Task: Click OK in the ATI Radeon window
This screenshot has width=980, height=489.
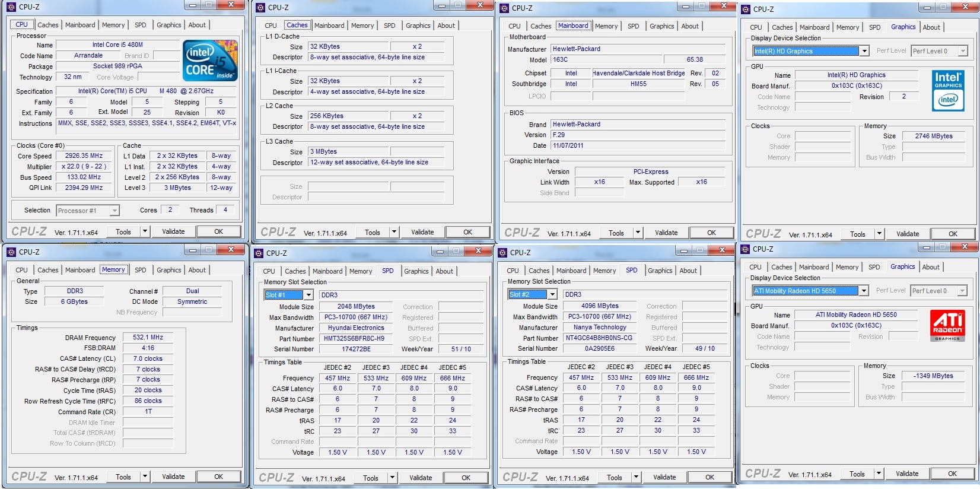Action: 953,474
